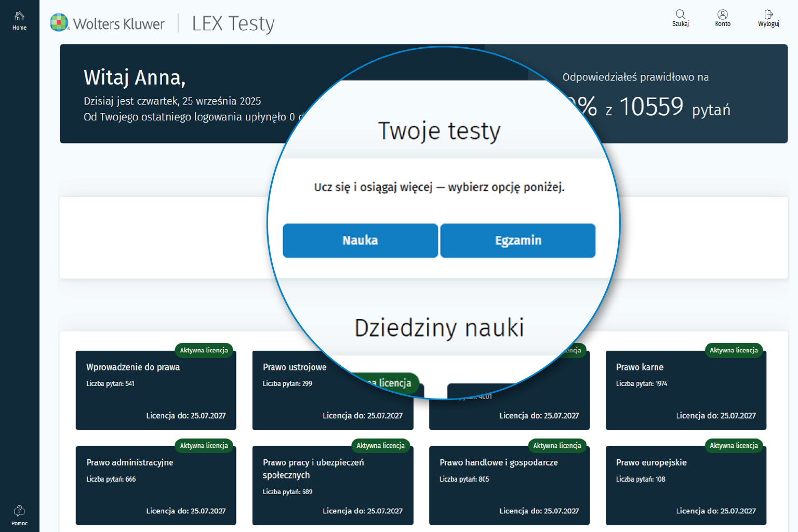Image resolution: width=798 pixels, height=532 pixels.
Task: Open Wprowadzenie do prawa subject card
Action: point(155,391)
